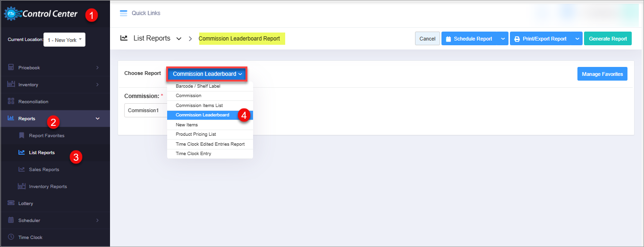Select Barcode / Shelf Label from list
This screenshot has height=247, width=644.
(x=210, y=86)
